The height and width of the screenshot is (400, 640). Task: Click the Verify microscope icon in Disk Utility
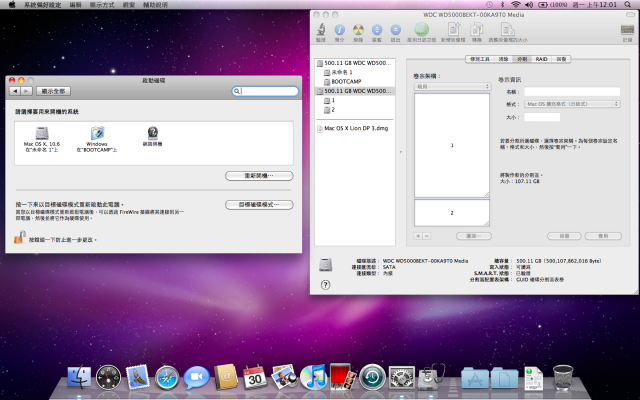(x=321, y=30)
